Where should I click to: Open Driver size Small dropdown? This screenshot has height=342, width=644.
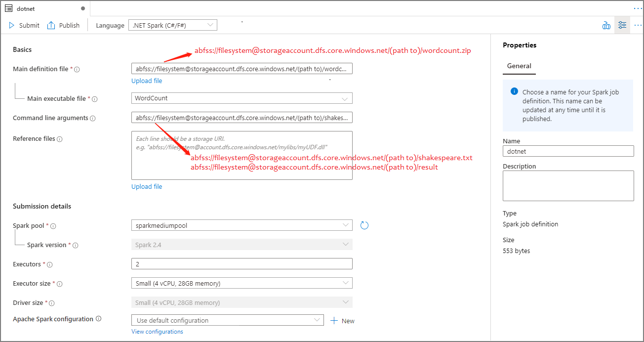click(x=242, y=302)
